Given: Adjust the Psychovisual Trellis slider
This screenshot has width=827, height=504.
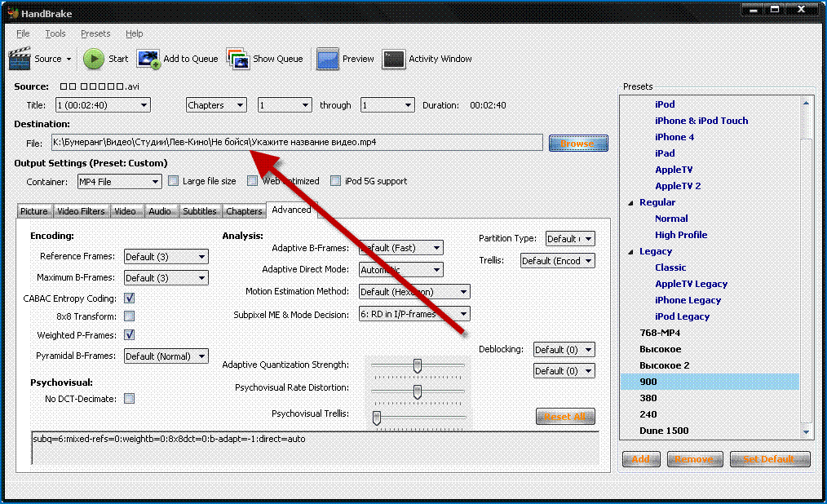Looking at the screenshot, I should click(377, 418).
